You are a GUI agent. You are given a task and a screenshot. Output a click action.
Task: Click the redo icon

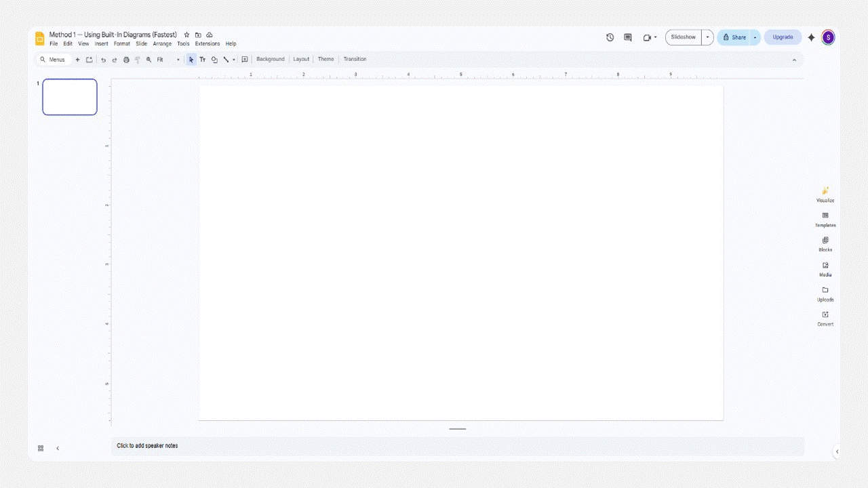coord(115,60)
